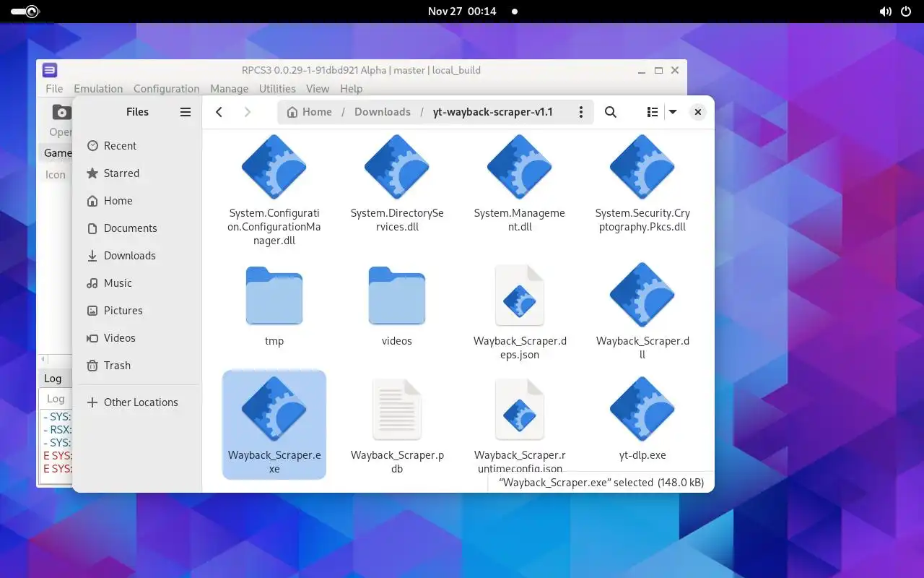Open the tmp folder icon
The image size is (924, 578).
pos(274,296)
